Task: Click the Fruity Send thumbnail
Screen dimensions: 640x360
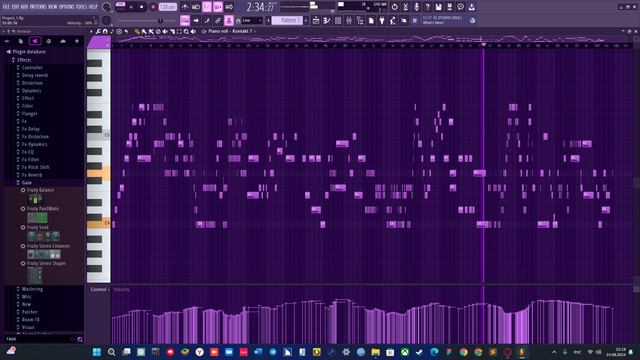Action: pyautogui.click(x=43, y=236)
